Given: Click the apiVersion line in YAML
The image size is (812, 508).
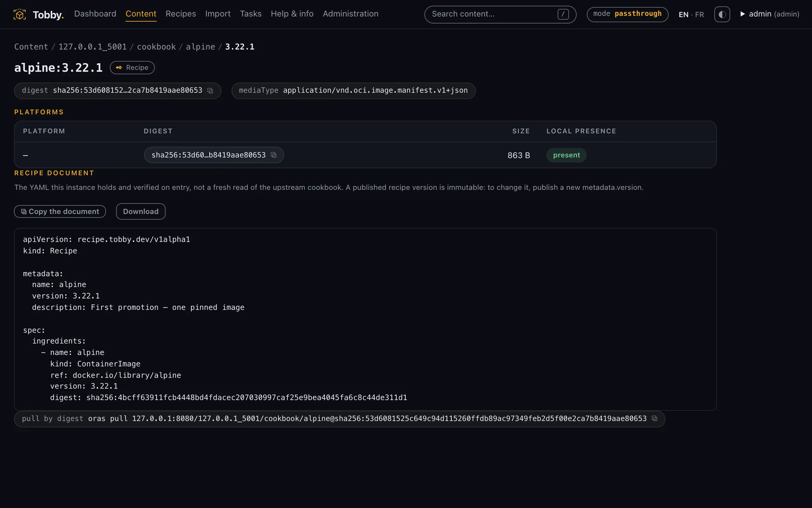Looking at the screenshot, I should point(106,239).
